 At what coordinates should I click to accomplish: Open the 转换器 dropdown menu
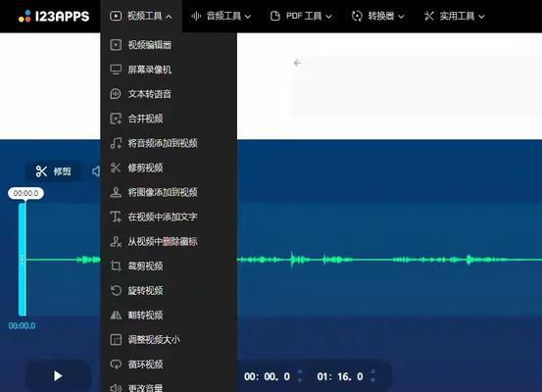pyautogui.click(x=377, y=16)
